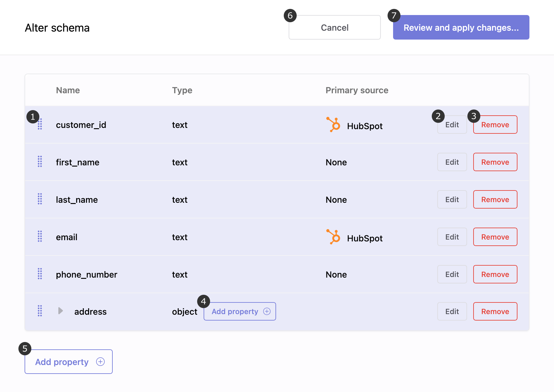Screen dimensions: 554x392
Task: Select the Primary source column header
Action: pos(357,90)
